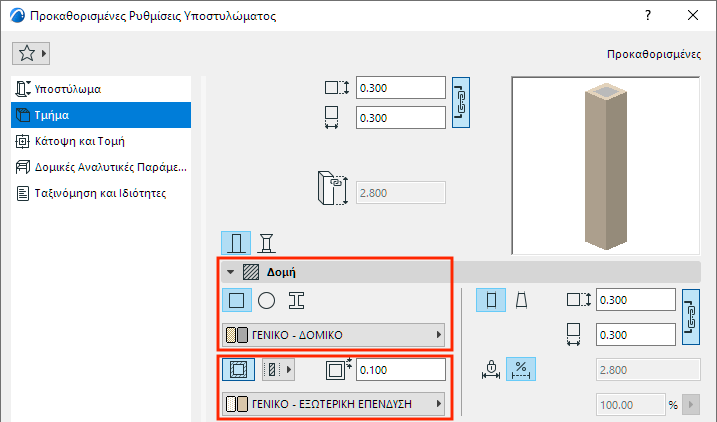Image resolution: width=717 pixels, height=422 pixels.
Task: Click the segment cross-section width icon
Action: 573,335
